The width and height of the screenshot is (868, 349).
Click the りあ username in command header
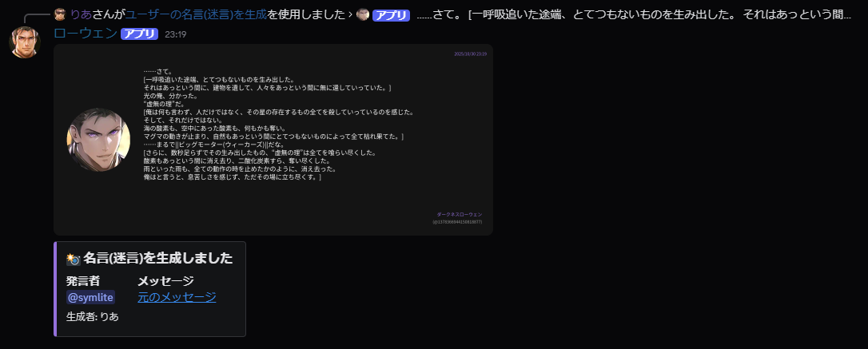(81, 14)
